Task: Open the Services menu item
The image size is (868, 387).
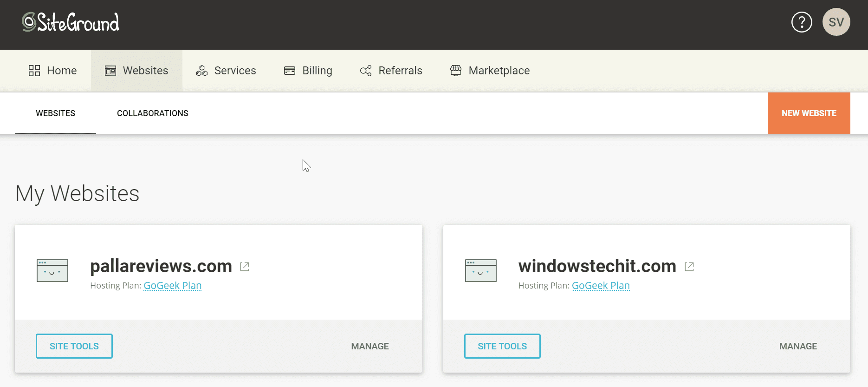Action: [226, 71]
